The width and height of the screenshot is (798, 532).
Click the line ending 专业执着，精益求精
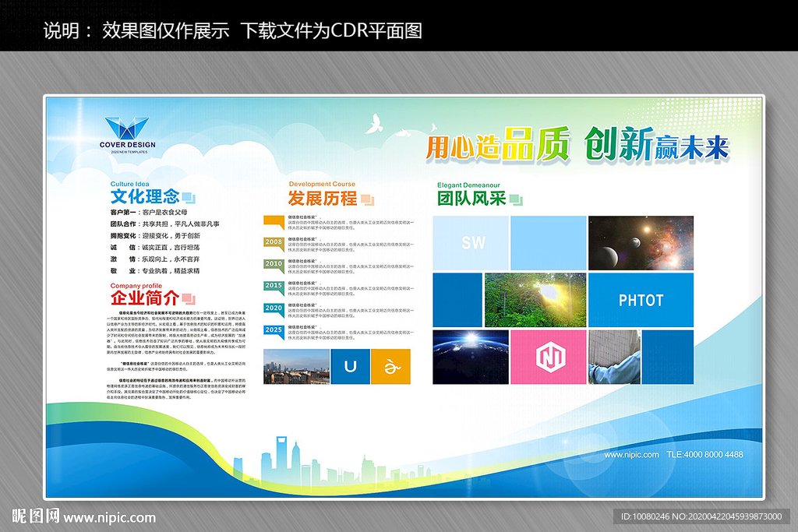coord(155,270)
